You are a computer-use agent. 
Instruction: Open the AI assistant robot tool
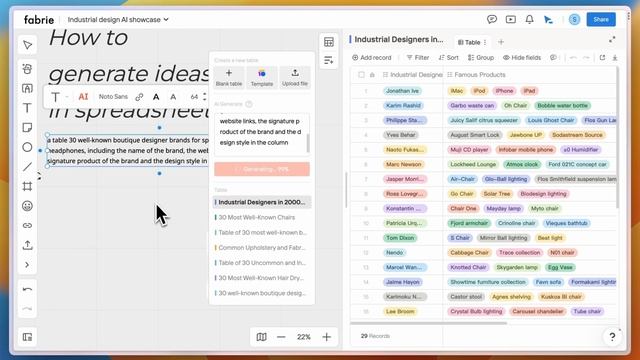[x=27, y=69]
